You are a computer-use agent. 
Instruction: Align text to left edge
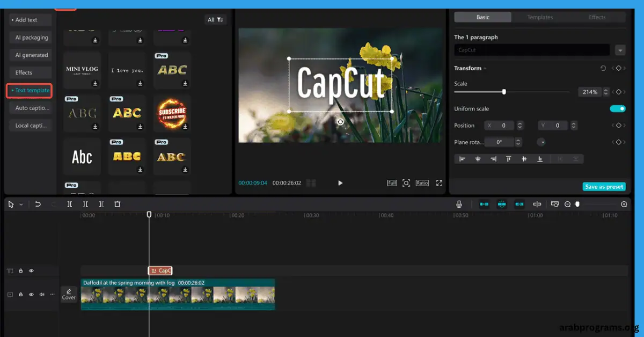(462, 159)
